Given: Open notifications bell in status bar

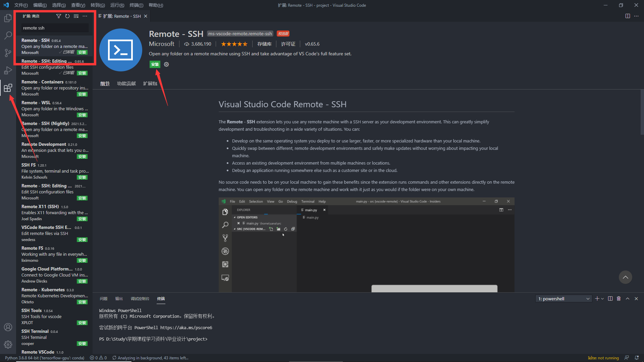Looking at the screenshot, I should (x=637, y=358).
